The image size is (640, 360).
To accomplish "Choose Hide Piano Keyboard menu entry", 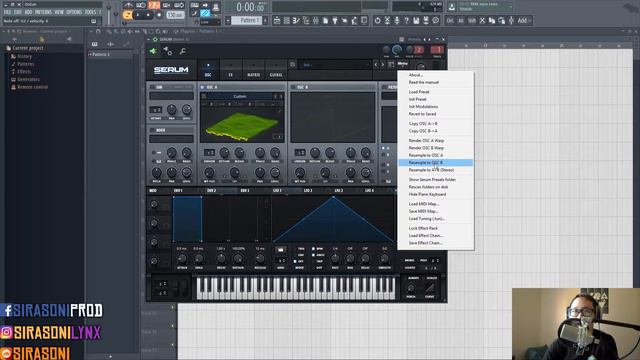I will coord(436,194).
